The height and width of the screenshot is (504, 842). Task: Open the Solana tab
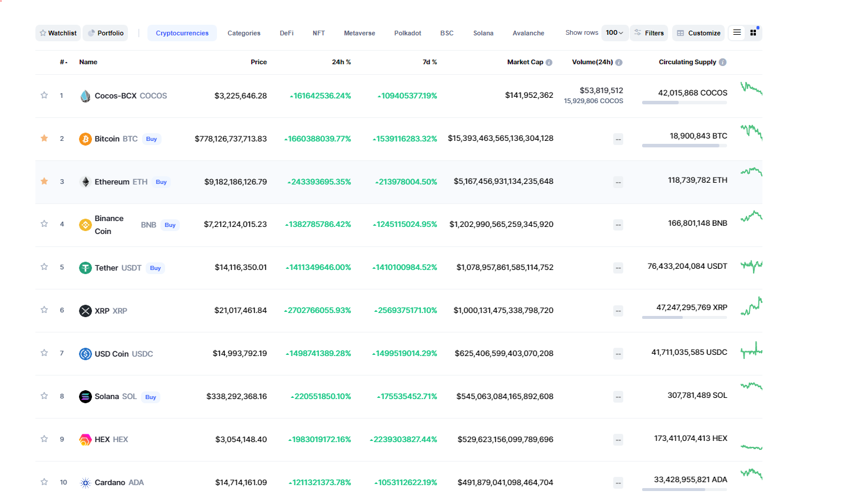(484, 33)
